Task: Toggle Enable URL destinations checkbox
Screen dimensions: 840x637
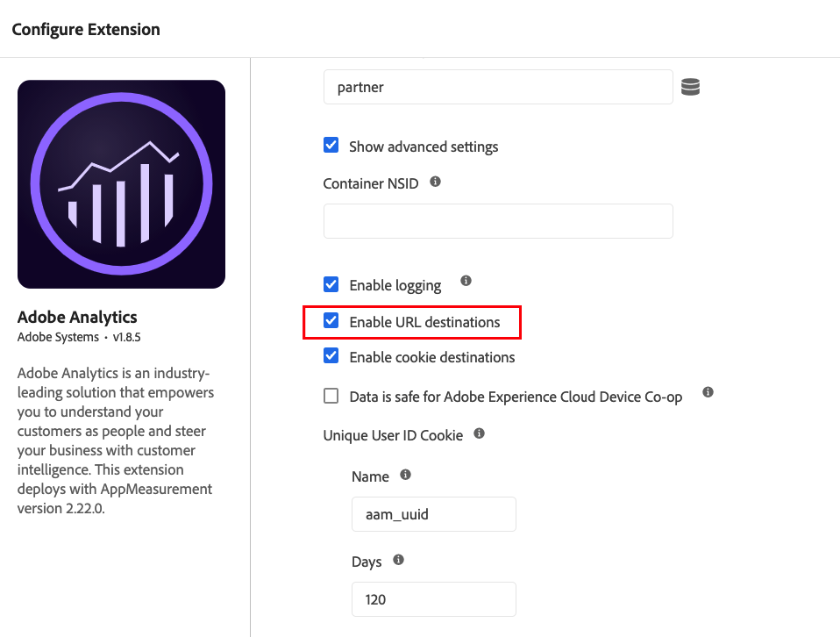Action: coord(331,321)
